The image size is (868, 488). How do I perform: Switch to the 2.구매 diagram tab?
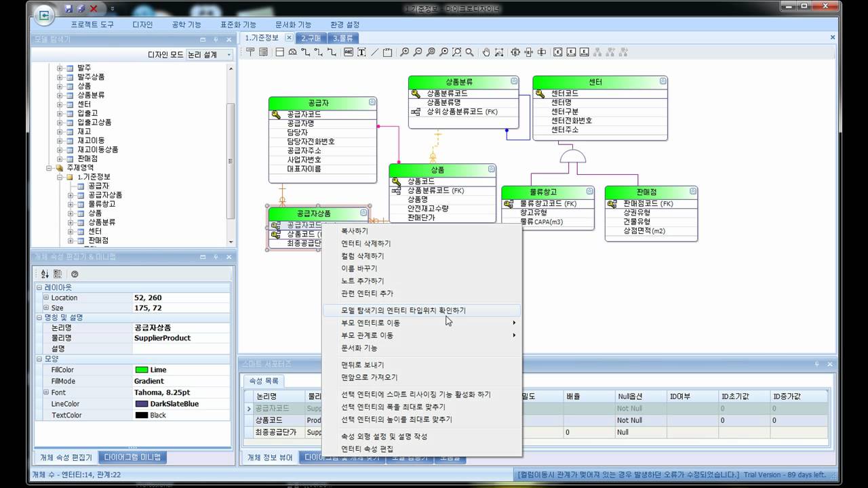click(313, 38)
